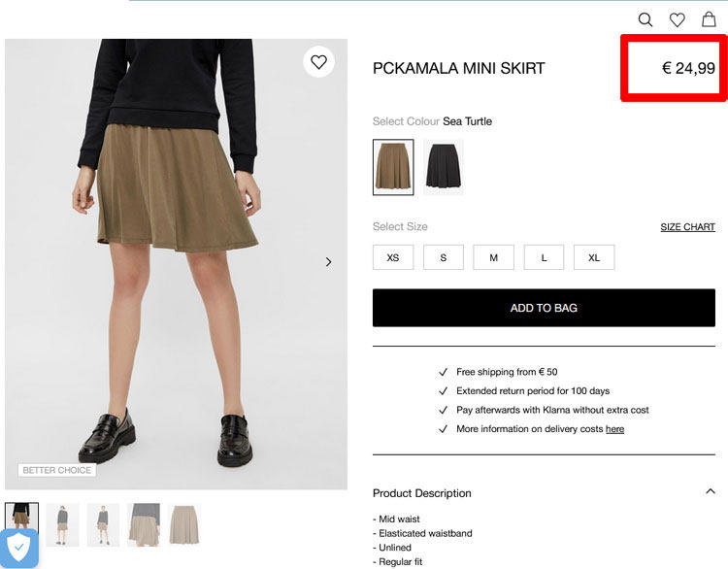Click the blue shield badge icon
728x569 pixels.
pyautogui.click(x=19, y=549)
